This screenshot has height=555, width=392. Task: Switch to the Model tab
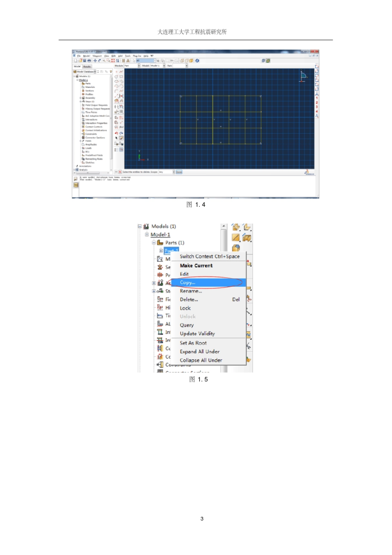coord(77,66)
